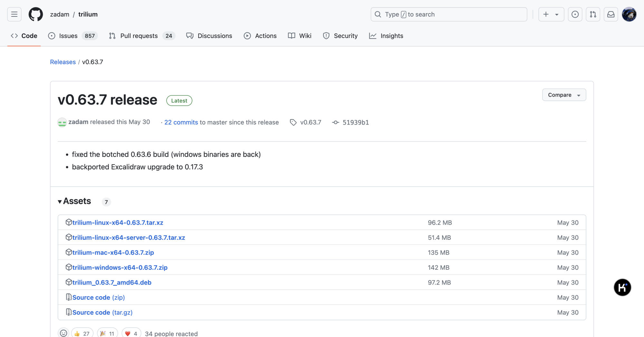
Task: Click the 857 issues counter
Action: (x=90, y=36)
